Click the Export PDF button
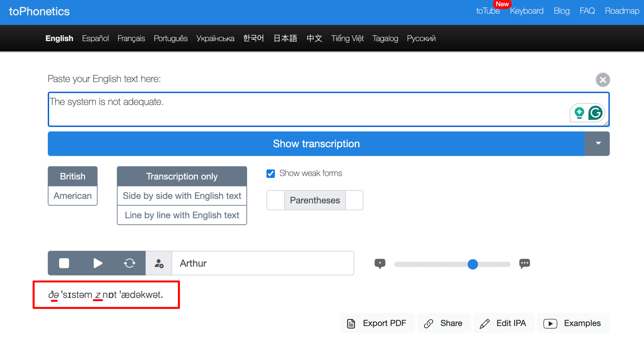 [x=377, y=323]
